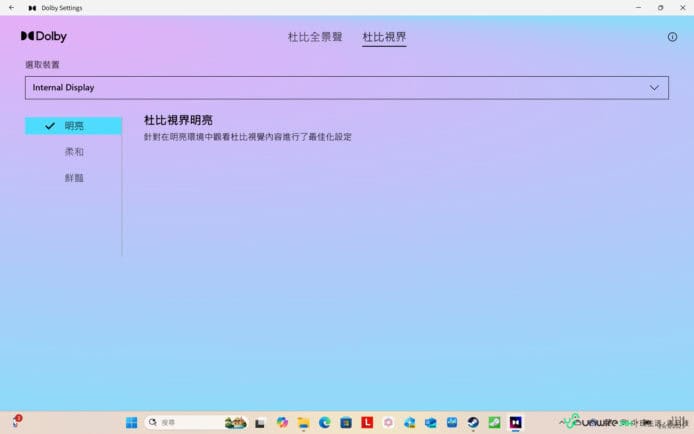Expand the device list chevron arrow
Screen dimensions: 694x434
tap(654, 88)
